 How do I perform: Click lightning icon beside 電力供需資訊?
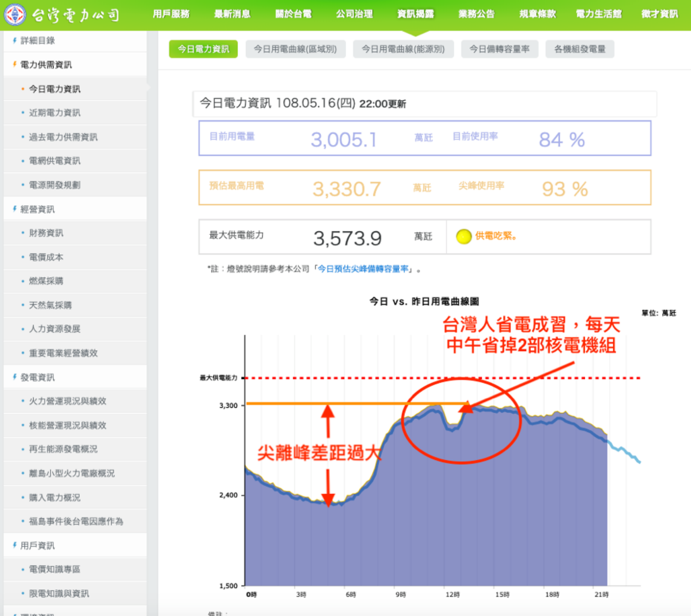pyautogui.click(x=14, y=64)
